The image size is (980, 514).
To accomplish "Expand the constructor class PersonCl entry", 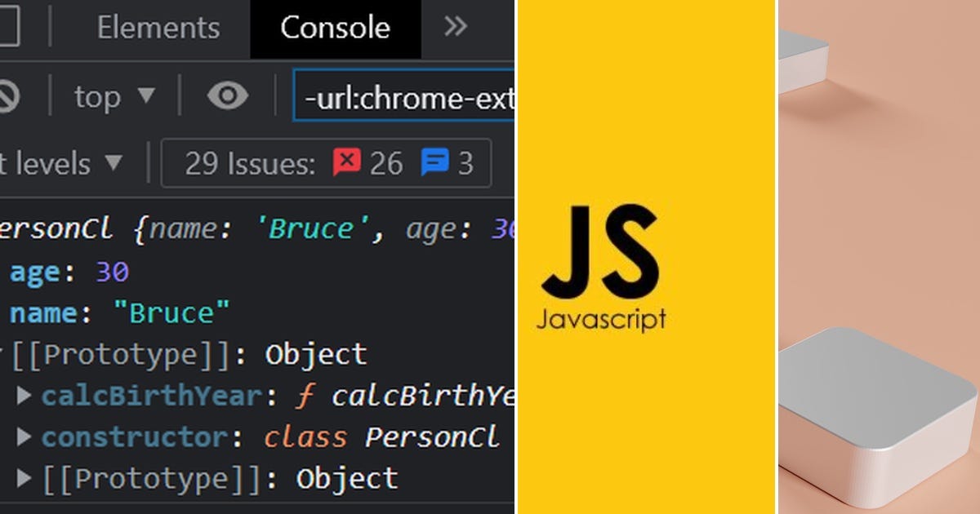I will coord(23,436).
